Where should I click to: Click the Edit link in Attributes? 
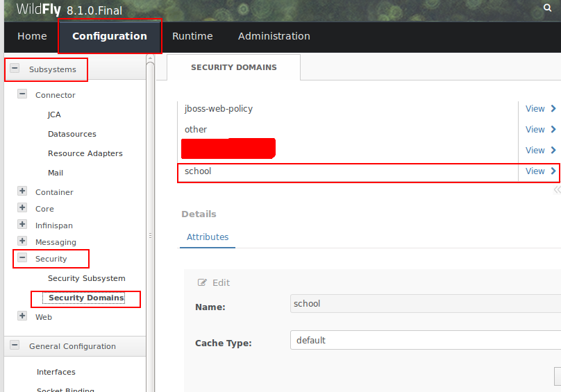point(221,283)
